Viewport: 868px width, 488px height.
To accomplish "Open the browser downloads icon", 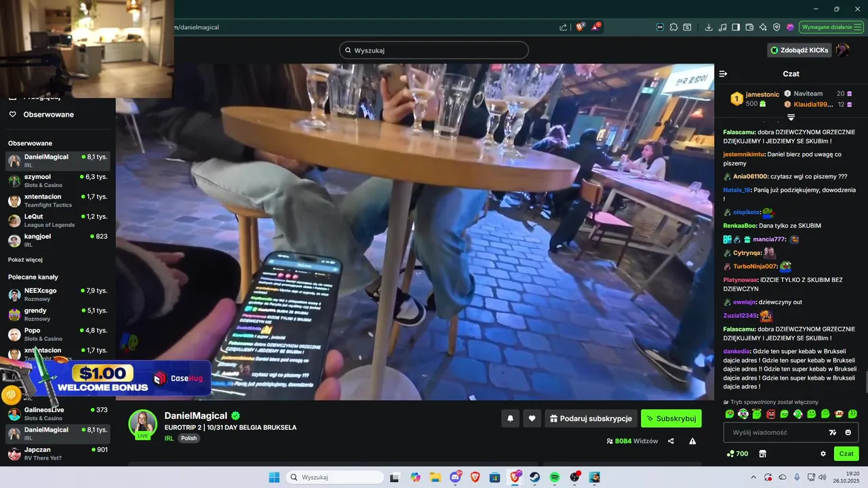I will pyautogui.click(x=709, y=27).
